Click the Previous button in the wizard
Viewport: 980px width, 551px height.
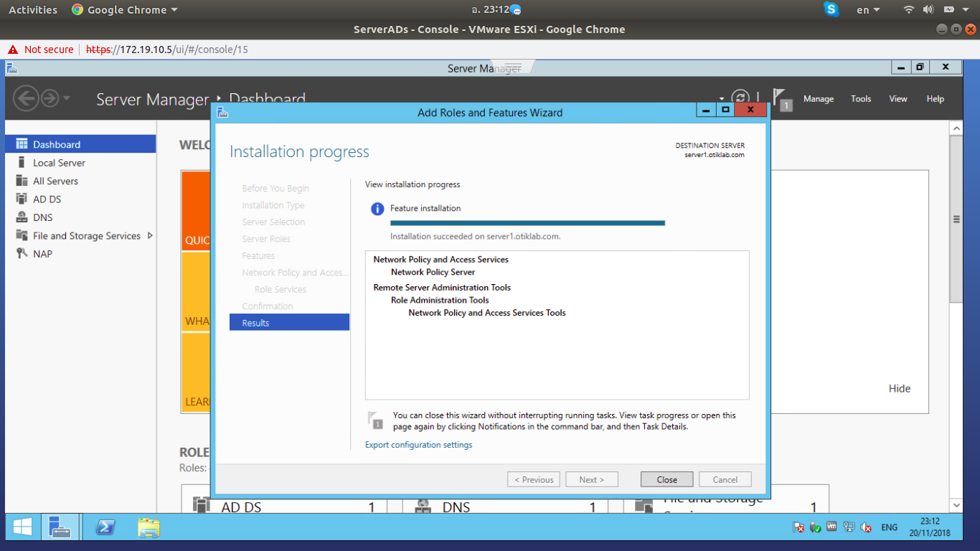[534, 480]
